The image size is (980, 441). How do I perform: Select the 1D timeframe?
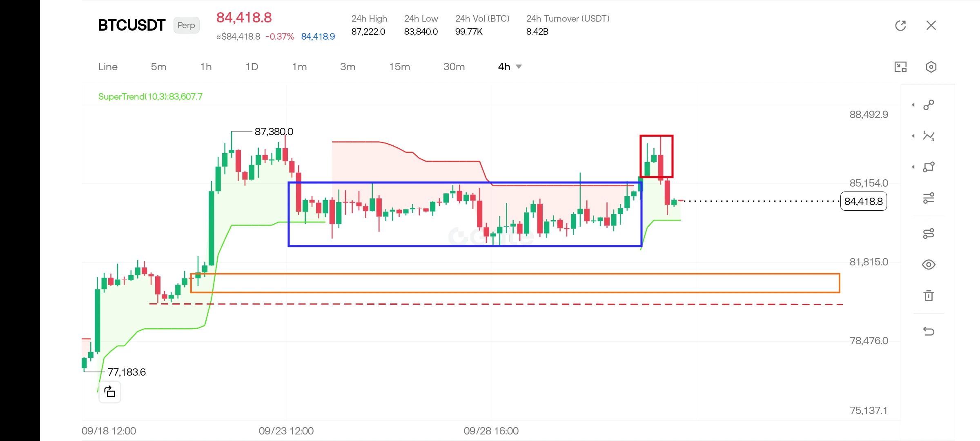[x=252, y=67]
